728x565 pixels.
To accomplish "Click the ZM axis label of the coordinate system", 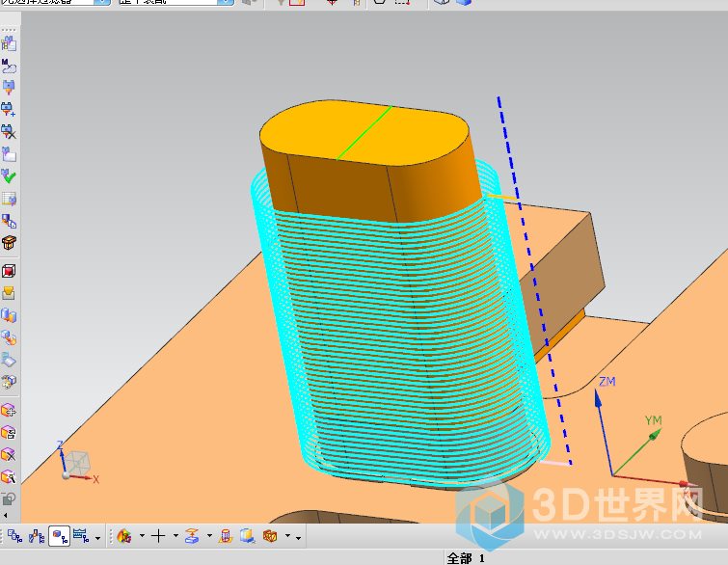I will 607,382.
